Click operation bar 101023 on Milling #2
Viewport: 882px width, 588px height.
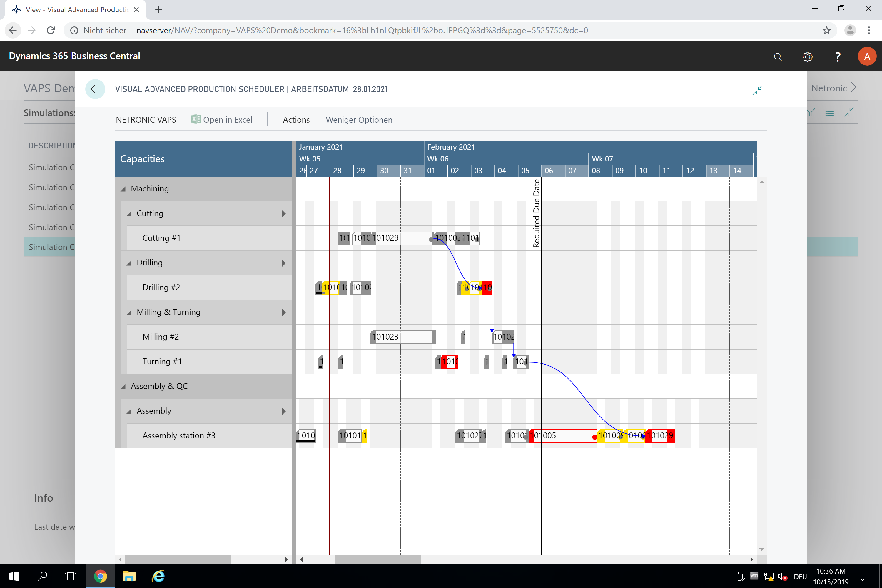point(403,337)
